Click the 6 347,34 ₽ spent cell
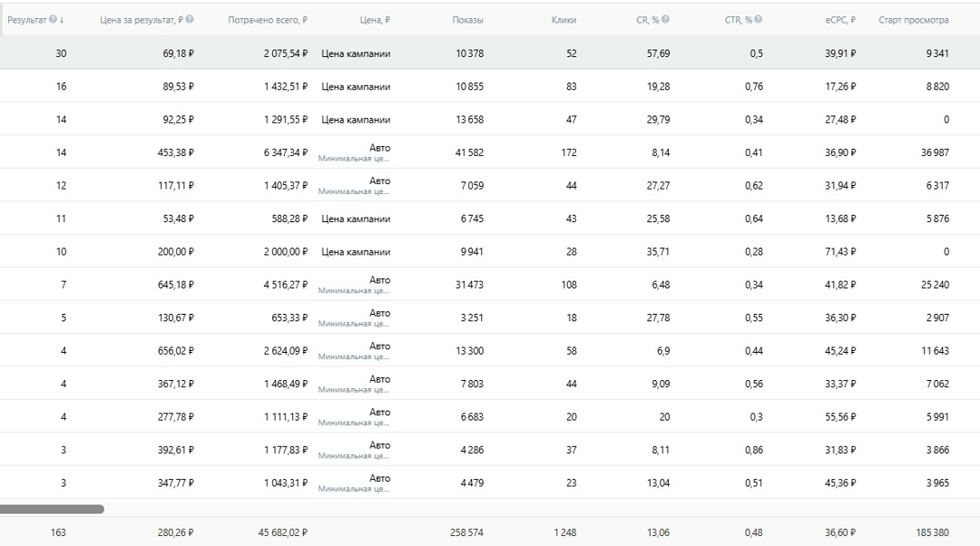Image resolution: width=980 pixels, height=546 pixels. (x=286, y=152)
